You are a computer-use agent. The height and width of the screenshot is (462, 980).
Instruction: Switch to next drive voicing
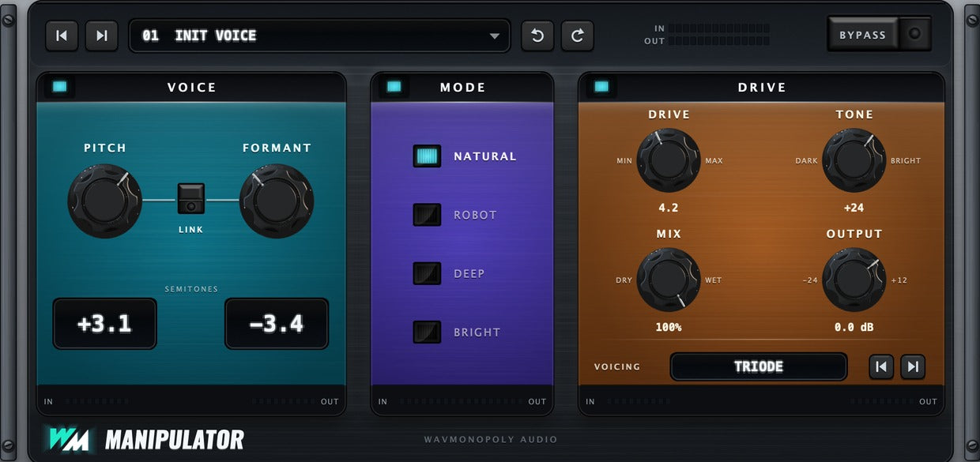(x=913, y=366)
